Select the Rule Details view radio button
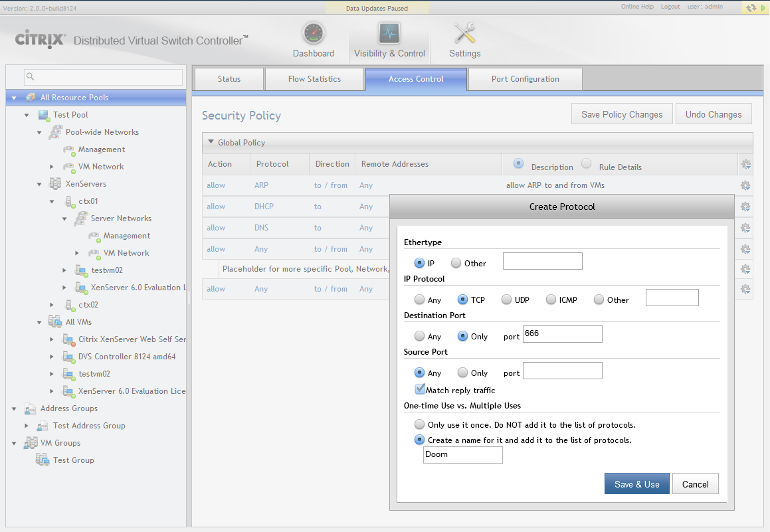Viewport: 770px width, 532px height. 586,163
